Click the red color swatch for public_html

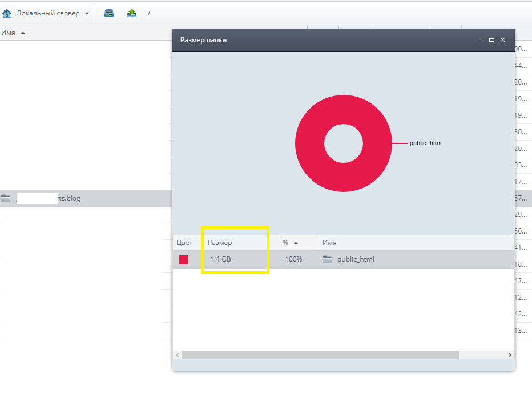pos(183,260)
